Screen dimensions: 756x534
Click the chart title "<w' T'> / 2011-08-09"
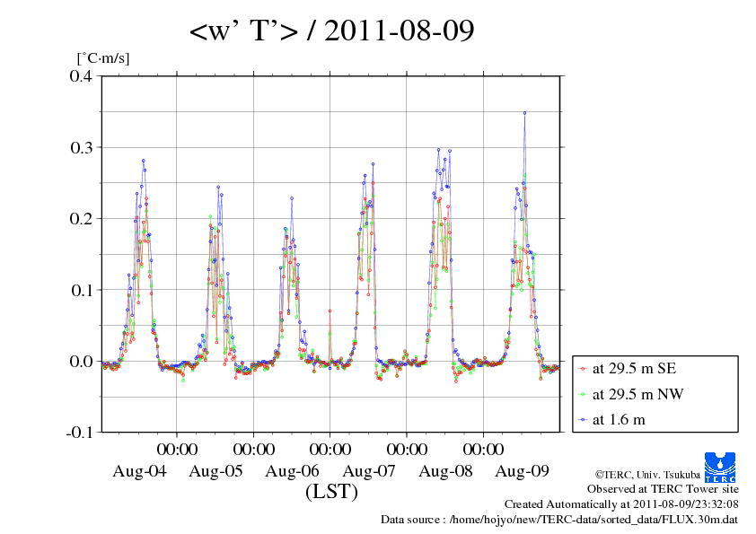pos(331,31)
